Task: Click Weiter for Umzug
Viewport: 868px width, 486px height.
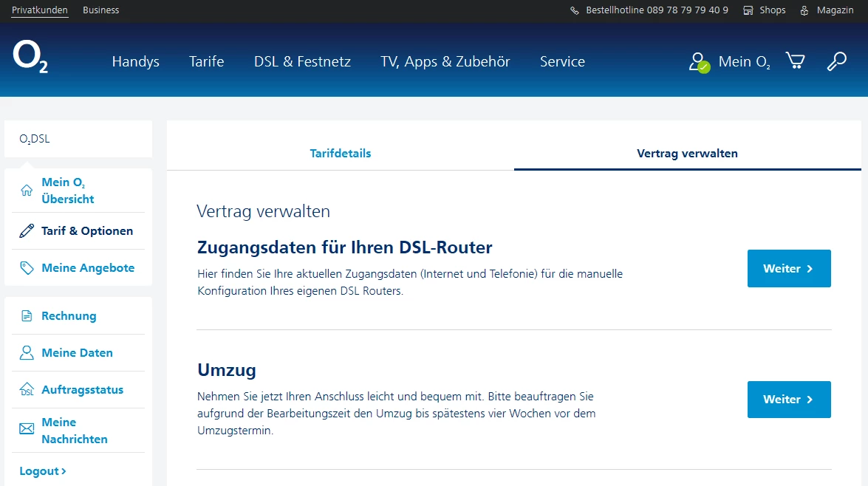Action: click(x=789, y=400)
